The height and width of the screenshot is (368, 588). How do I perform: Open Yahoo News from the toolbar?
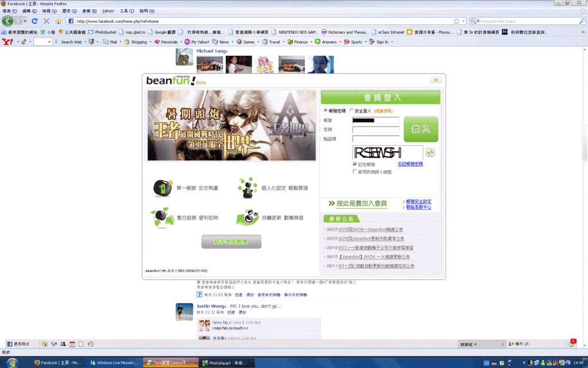click(220, 42)
